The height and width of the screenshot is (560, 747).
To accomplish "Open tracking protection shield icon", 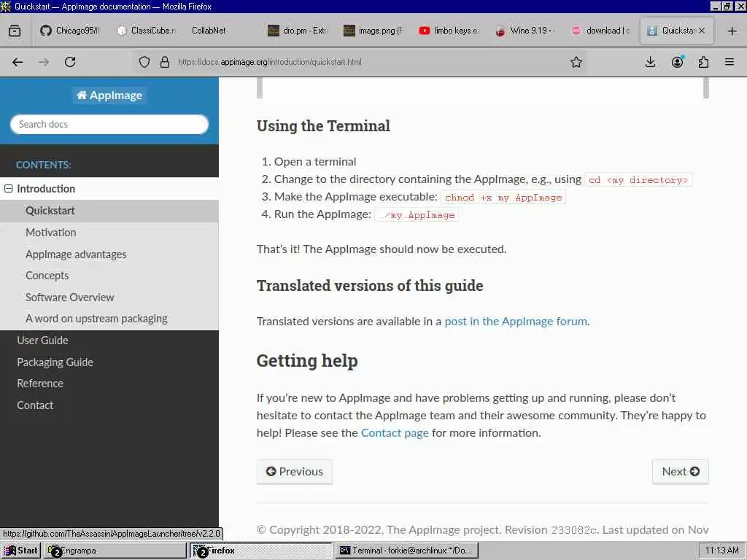I will (x=144, y=62).
